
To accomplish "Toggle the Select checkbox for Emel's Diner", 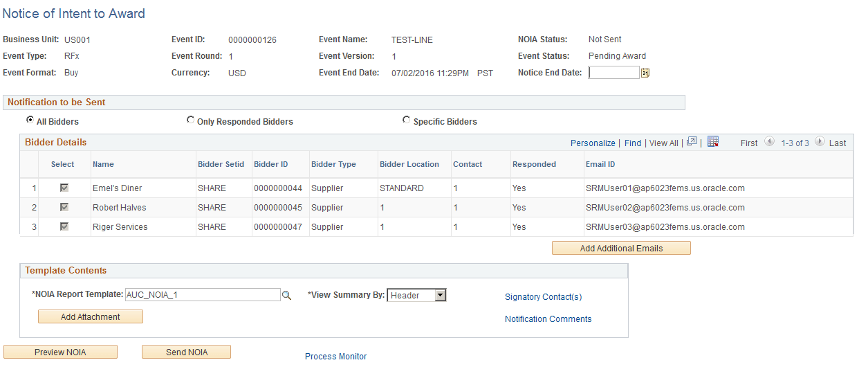I will tap(64, 188).
